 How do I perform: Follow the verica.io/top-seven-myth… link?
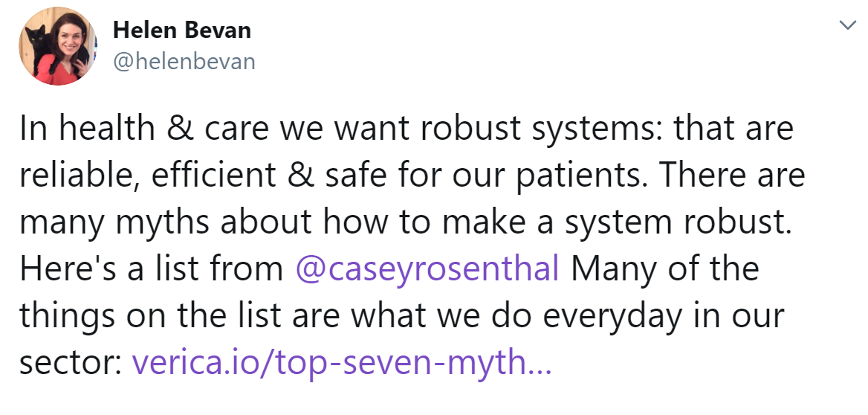[342, 363]
